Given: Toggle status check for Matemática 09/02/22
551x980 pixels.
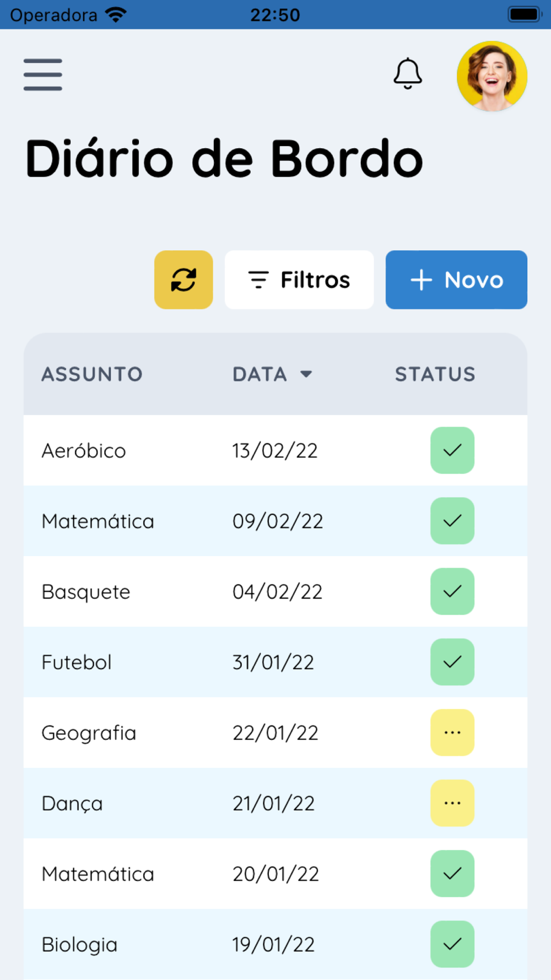Looking at the screenshot, I should [452, 521].
